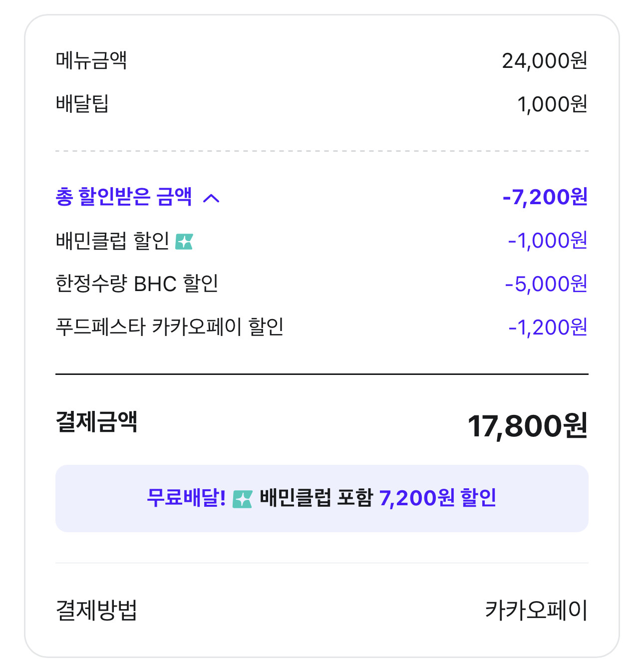Tap the 7,200원 할인 text in banner

coord(438,498)
